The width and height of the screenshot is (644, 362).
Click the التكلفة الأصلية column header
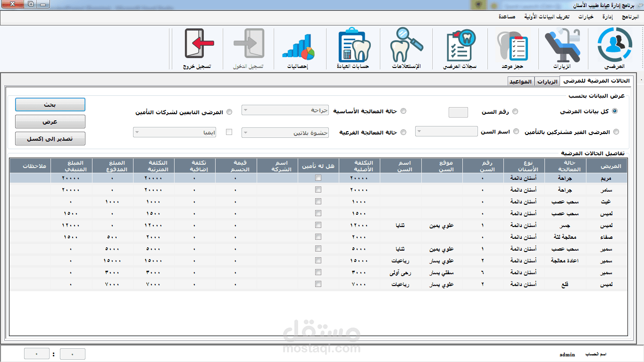tap(360, 166)
